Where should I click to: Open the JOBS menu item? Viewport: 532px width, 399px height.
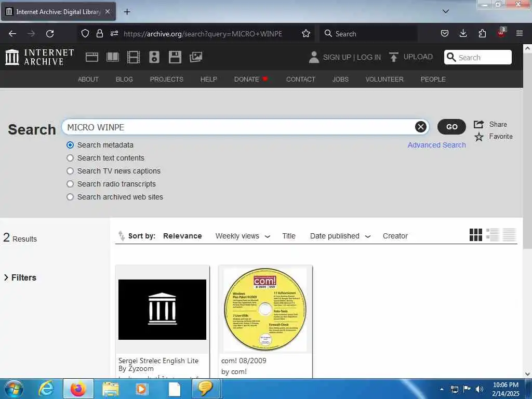[340, 79]
